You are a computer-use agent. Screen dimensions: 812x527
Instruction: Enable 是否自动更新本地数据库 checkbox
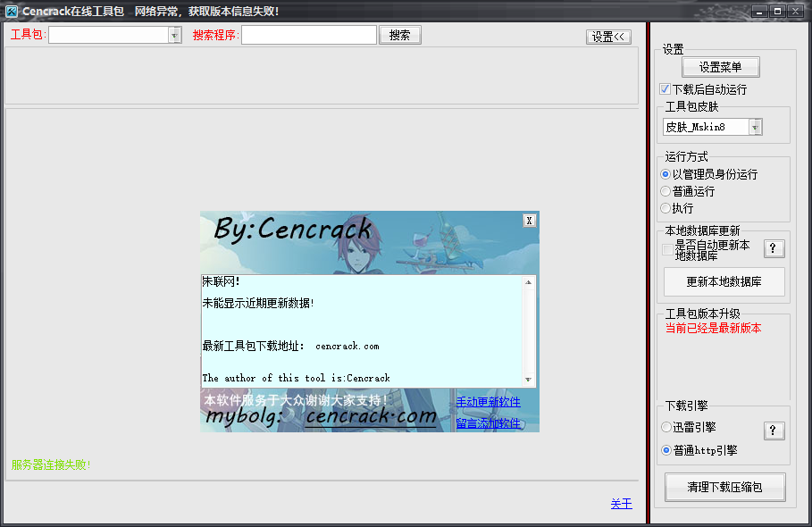pos(667,249)
